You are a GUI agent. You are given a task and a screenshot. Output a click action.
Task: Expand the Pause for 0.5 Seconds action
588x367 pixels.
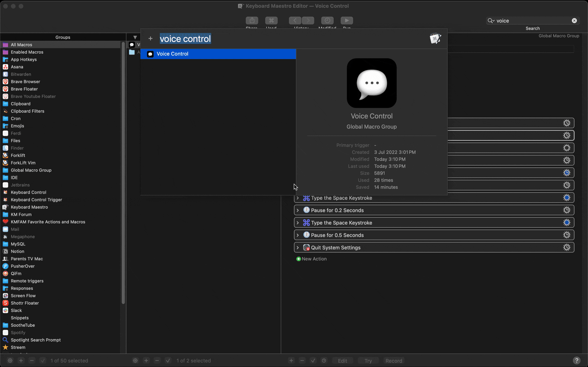tap(298, 235)
